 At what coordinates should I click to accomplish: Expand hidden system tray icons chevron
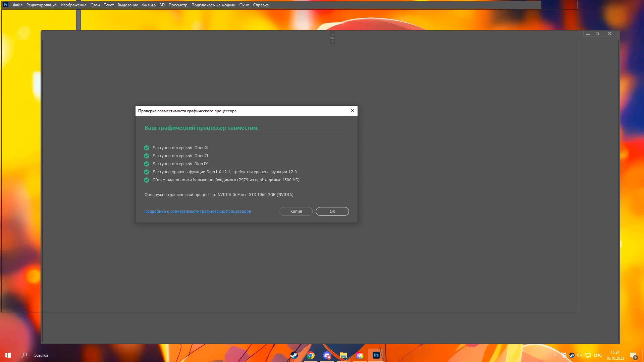point(556,355)
